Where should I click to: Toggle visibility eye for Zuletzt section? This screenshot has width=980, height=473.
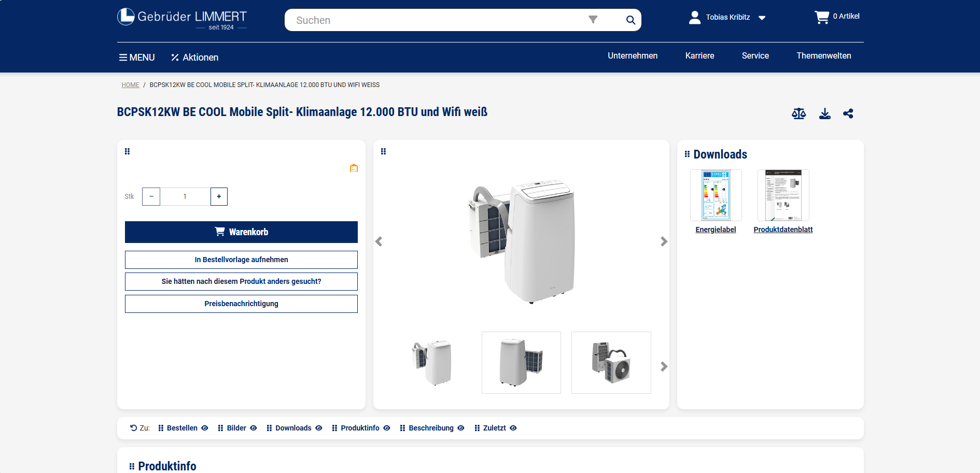513,428
